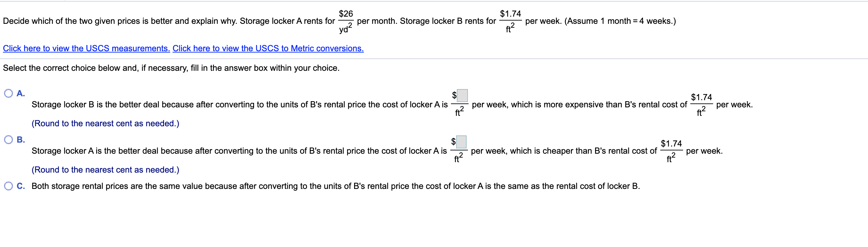Open the USCS to Metric conversions link

(268, 48)
